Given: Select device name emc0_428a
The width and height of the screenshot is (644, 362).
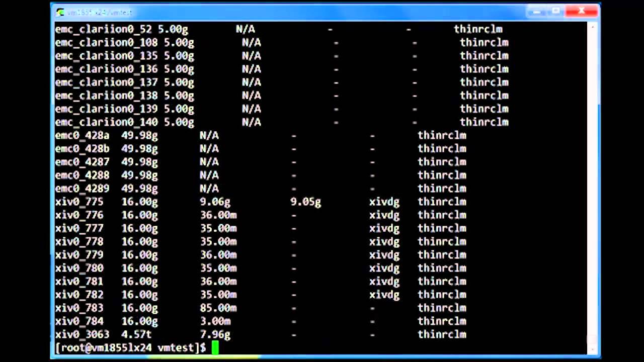Looking at the screenshot, I should tap(82, 135).
